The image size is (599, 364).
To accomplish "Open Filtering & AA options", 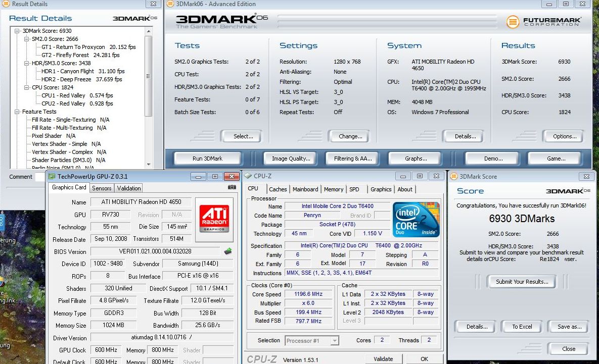I will (x=353, y=159).
